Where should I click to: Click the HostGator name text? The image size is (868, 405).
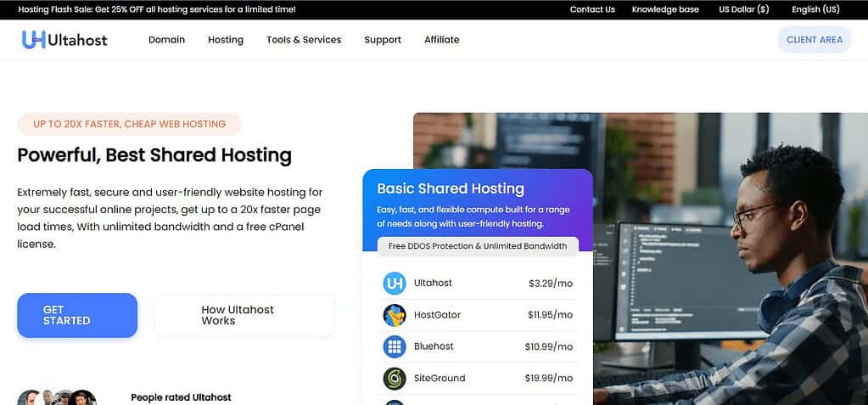pyautogui.click(x=437, y=315)
